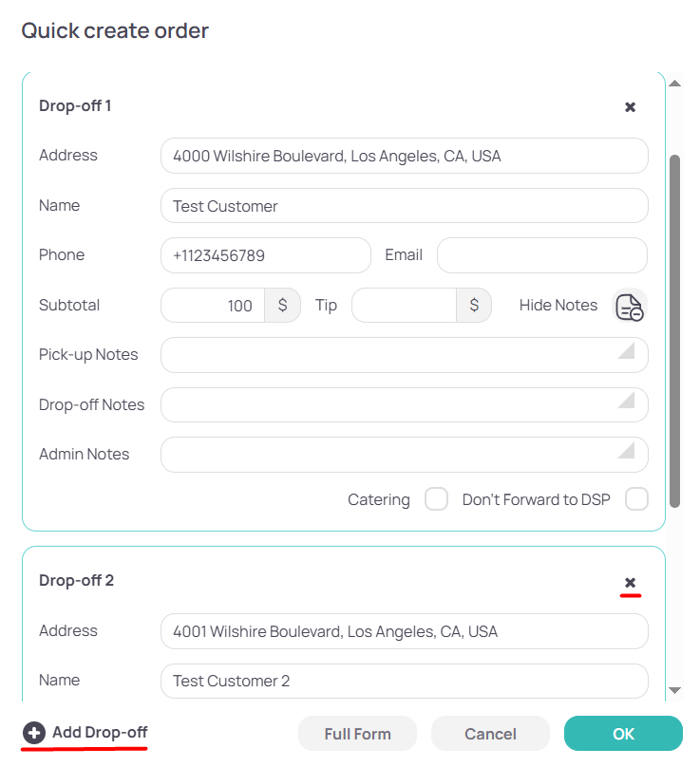Remove Drop-off 1 with its X icon

click(630, 107)
